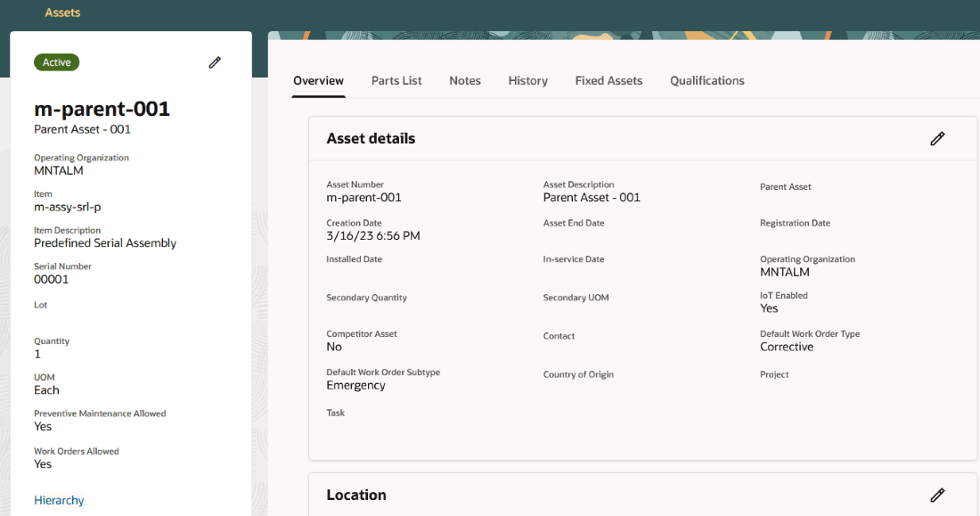Switch to the Qualifications tab
Screen dimensions: 980x516
tap(706, 80)
